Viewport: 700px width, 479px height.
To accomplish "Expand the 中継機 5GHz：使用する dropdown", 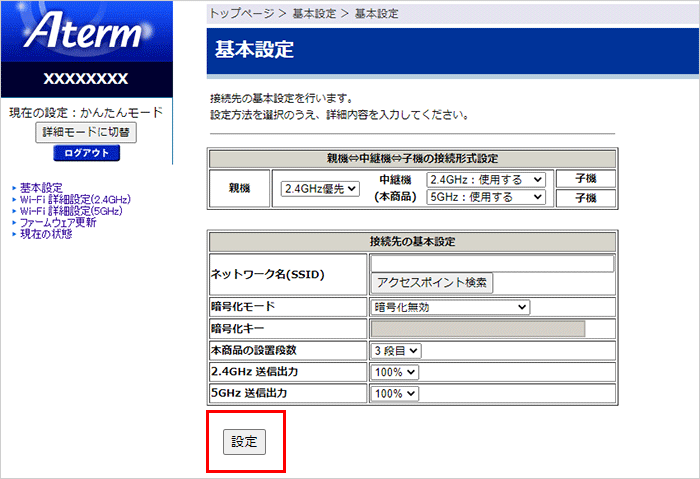I will pos(486,197).
